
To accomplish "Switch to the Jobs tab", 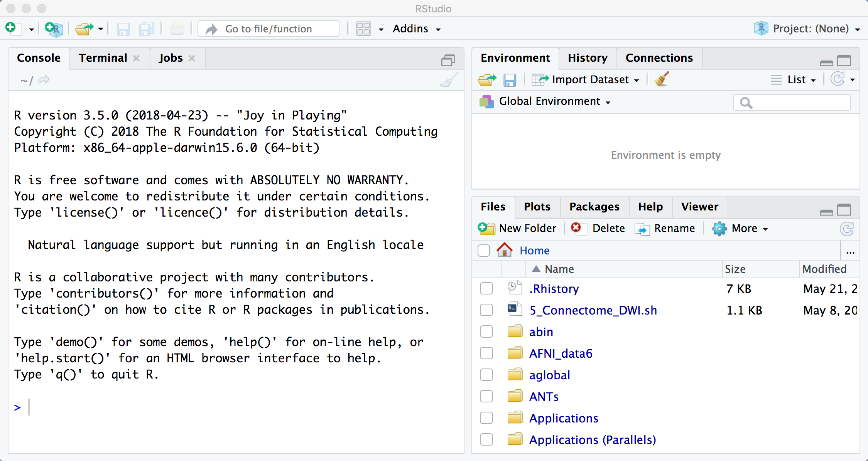I will click(x=171, y=58).
